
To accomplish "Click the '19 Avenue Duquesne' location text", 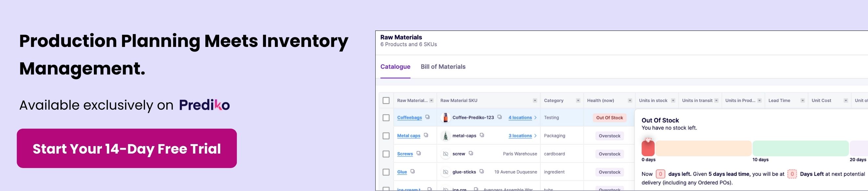I will [x=516, y=172].
